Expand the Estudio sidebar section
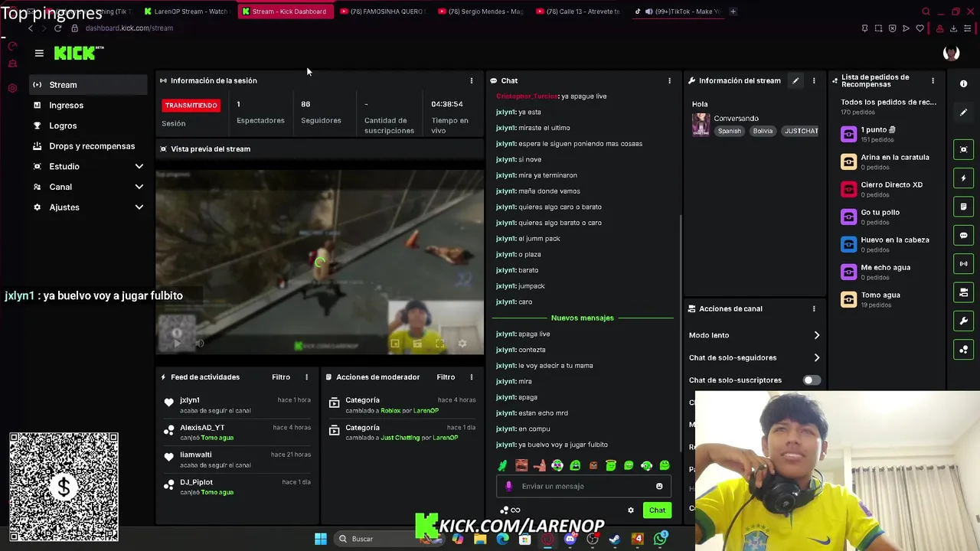The width and height of the screenshot is (980, 551). point(88,166)
